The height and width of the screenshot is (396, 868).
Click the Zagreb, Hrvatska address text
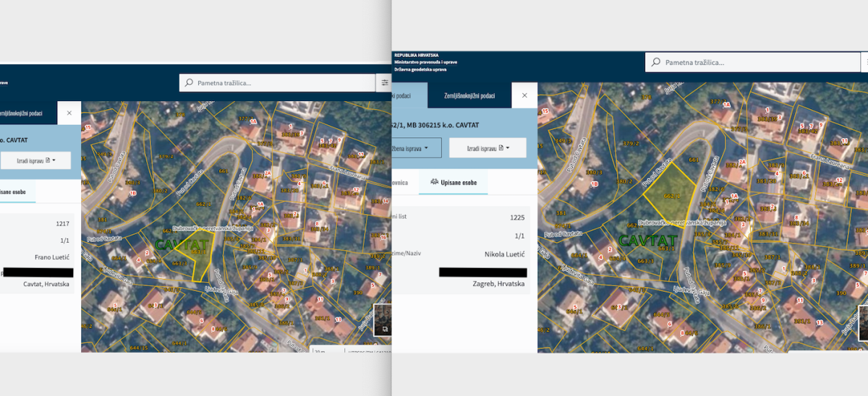[498, 283]
